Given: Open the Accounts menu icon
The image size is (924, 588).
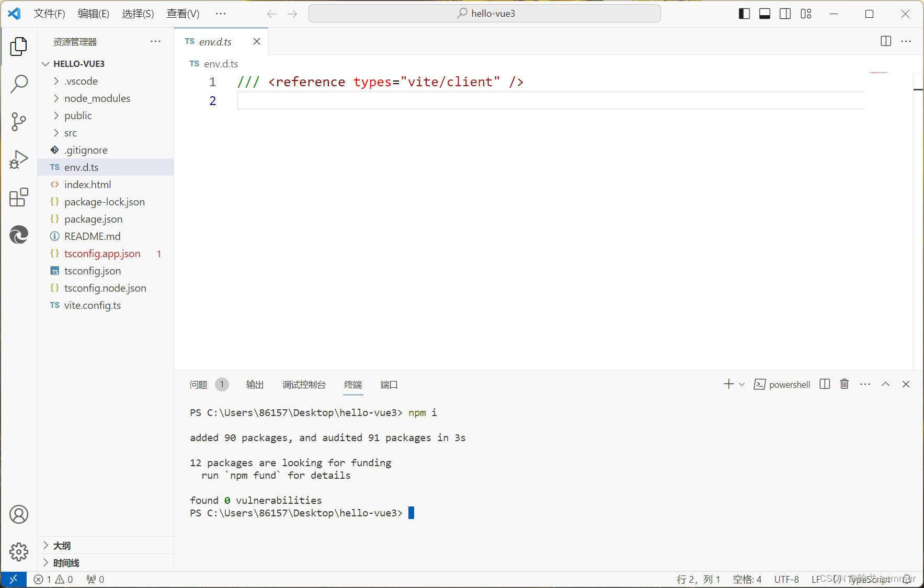Looking at the screenshot, I should click(19, 514).
